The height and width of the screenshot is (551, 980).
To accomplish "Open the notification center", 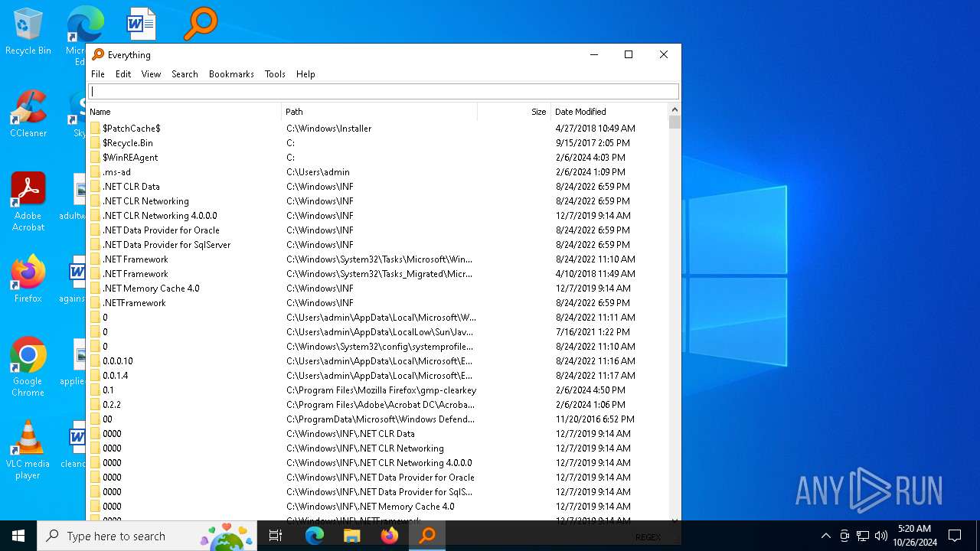I will click(x=955, y=536).
